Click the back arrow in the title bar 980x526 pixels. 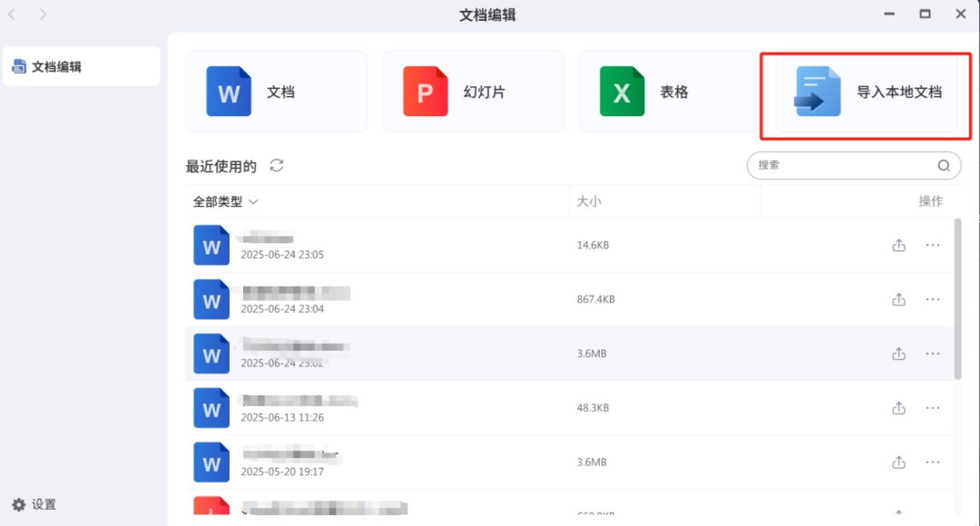tap(13, 15)
